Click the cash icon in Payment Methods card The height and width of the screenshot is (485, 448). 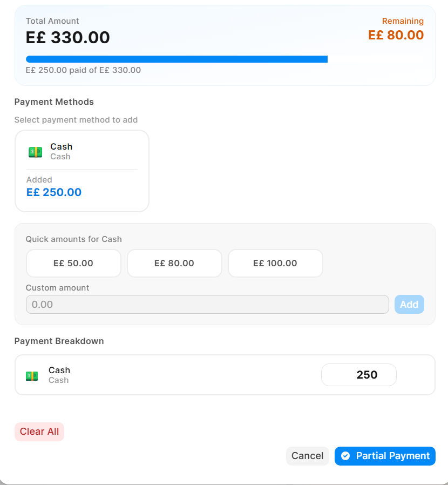coord(35,152)
